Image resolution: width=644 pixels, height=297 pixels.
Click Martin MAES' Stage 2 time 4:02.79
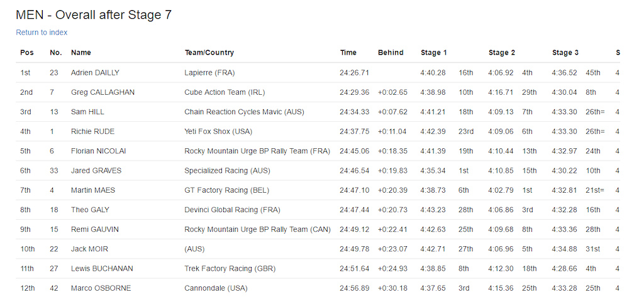coord(501,190)
